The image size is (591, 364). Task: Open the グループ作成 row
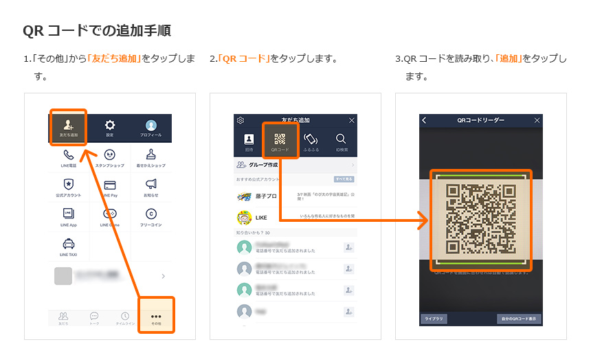(295, 165)
